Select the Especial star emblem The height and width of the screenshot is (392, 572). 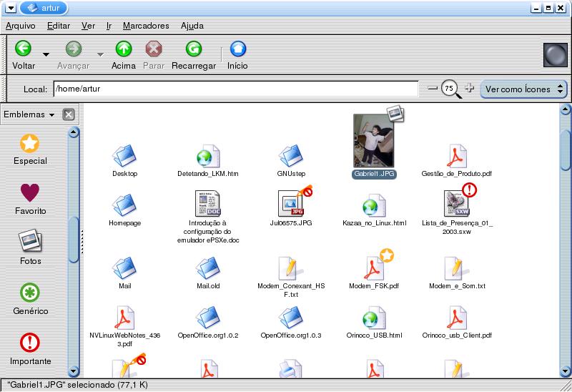[x=30, y=144]
